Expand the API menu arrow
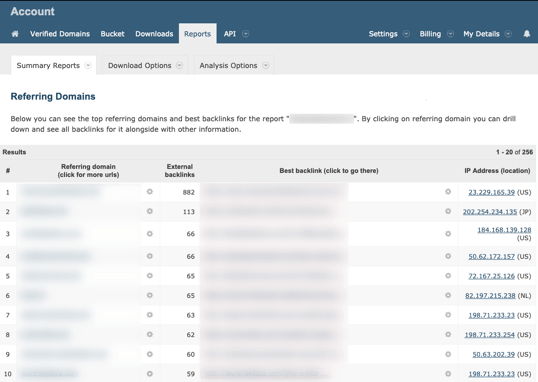Viewport: 538px width, 382px height. pos(245,34)
